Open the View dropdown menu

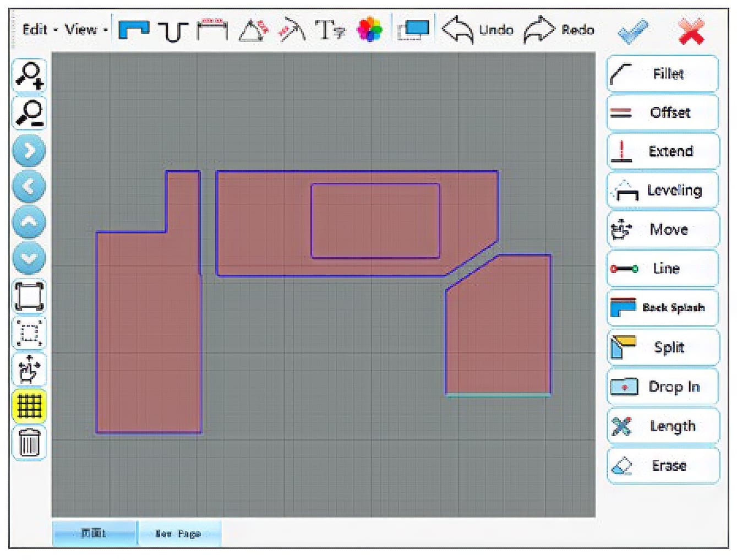[84, 30]
